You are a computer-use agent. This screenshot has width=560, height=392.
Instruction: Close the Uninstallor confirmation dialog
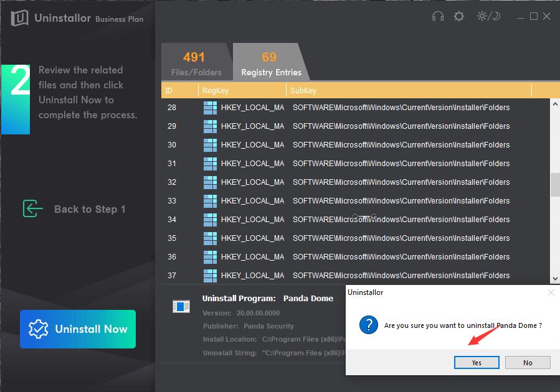[551, 292]
